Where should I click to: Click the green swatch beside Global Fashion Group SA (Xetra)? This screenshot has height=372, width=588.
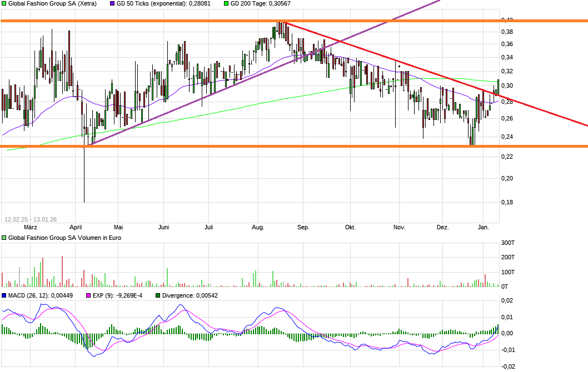4,3
